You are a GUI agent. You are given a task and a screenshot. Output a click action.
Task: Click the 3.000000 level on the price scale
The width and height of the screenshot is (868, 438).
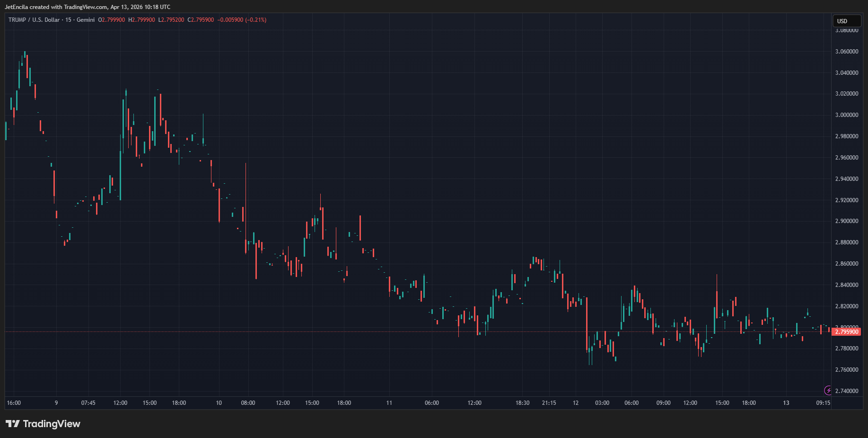click(x=846, y=115)
